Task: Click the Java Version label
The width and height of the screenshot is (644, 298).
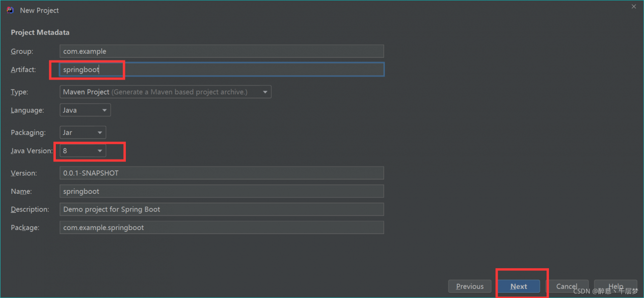Action: click(x=31, y=151)
